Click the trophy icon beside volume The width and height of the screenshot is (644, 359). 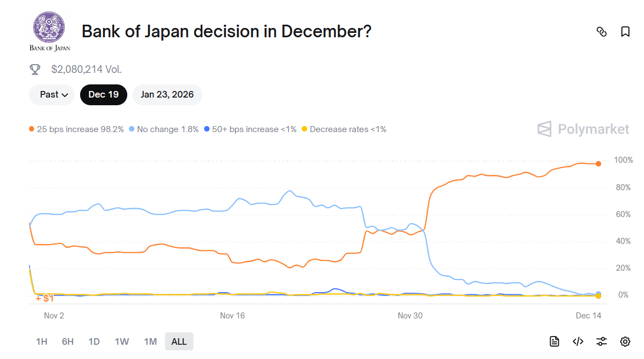tap(35, 69)
